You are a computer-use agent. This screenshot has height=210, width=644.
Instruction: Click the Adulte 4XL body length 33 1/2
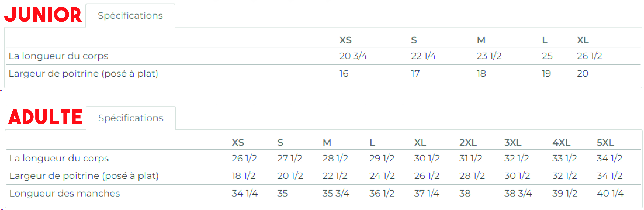(x=564, y=158)
